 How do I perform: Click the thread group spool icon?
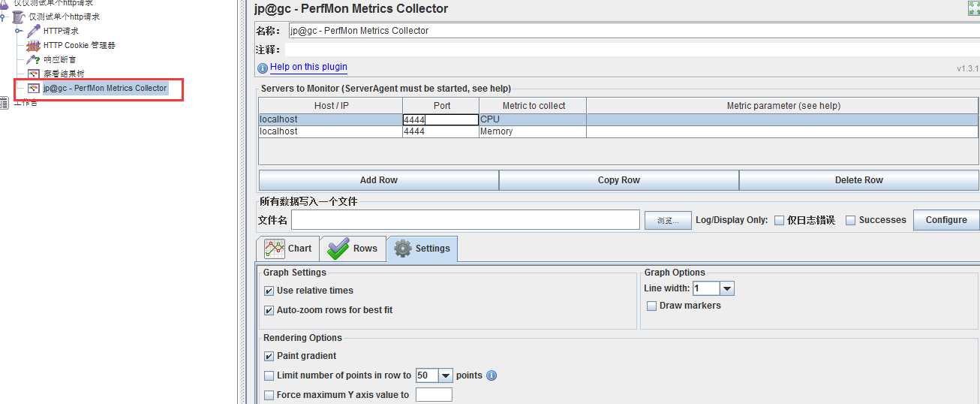tap(19, 17)
